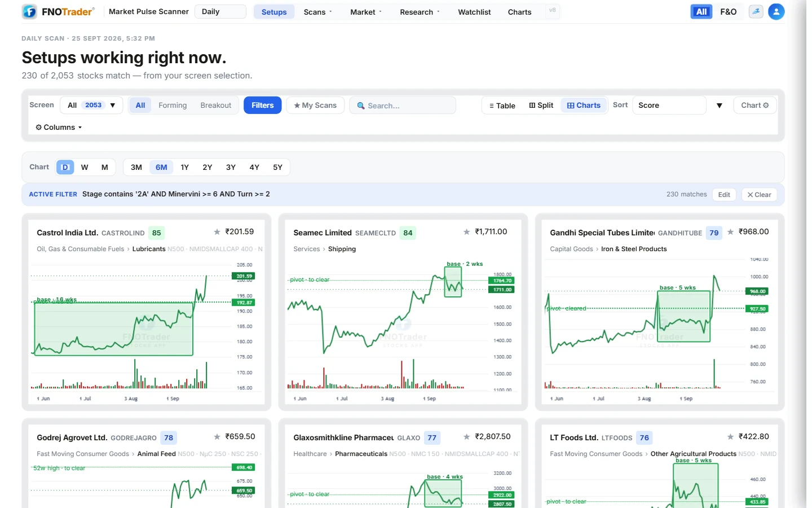
Task: Star the Glaxosmithkline Pharmaceuticals card
Action: click(466, 437)
